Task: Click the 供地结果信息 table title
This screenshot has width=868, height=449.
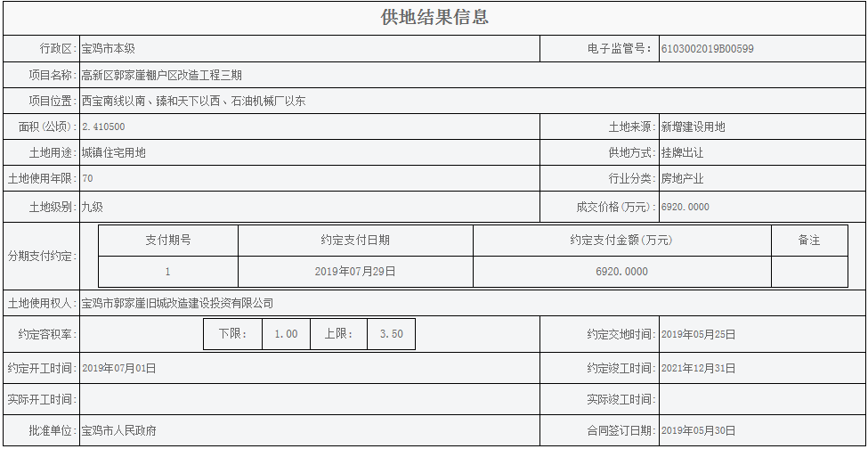Action: point(434,18)
